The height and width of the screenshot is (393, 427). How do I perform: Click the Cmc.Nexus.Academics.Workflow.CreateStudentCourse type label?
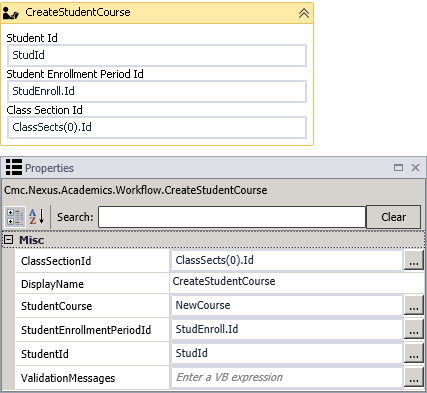136,190
